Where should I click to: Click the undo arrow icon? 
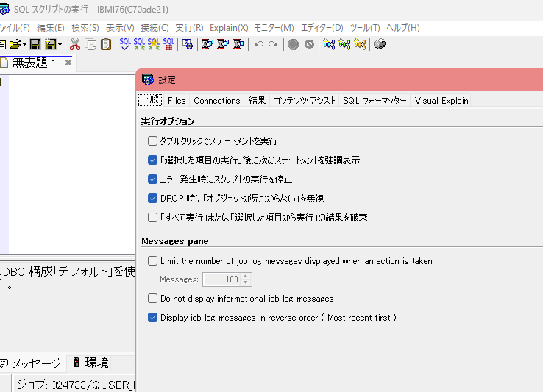click(259, 44)
